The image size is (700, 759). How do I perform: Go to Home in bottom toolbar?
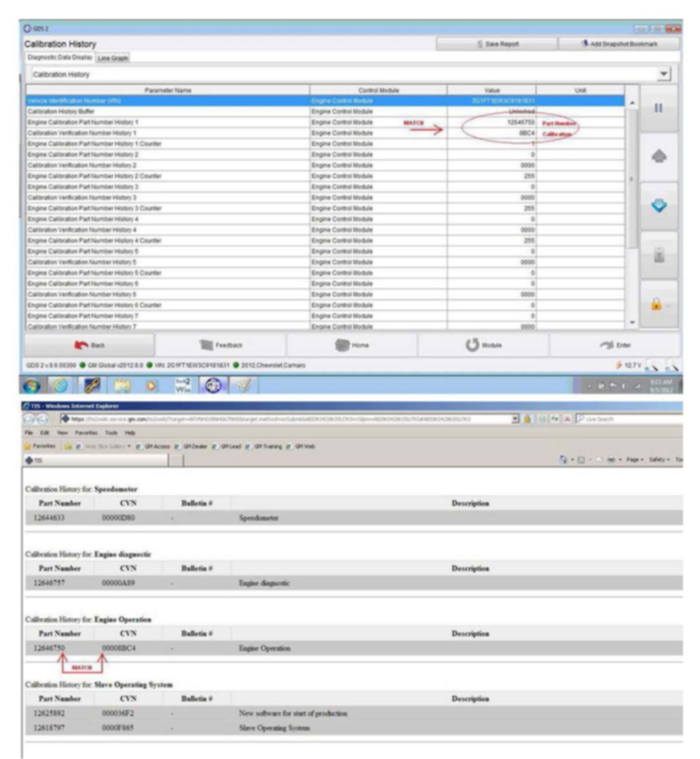coord(352,345)
